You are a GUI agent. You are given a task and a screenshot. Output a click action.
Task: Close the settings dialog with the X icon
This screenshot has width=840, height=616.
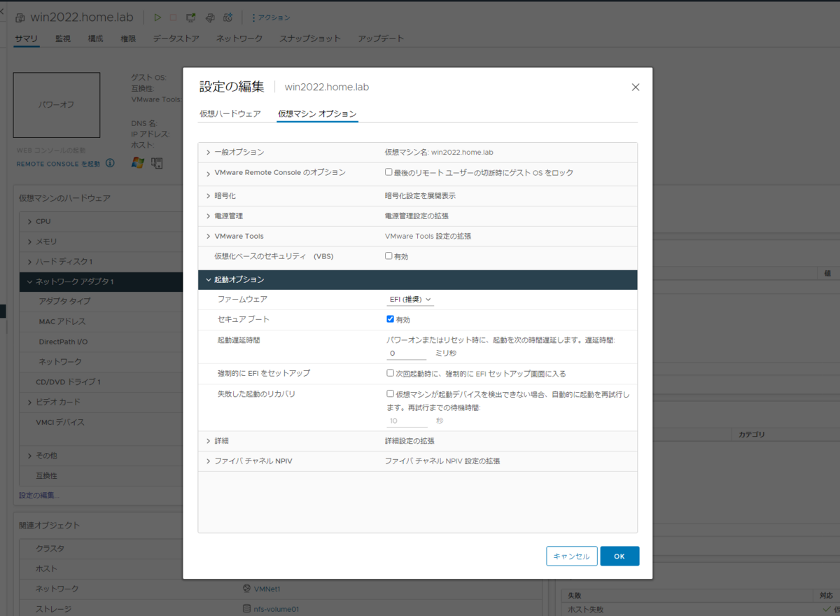pos(636,87)
